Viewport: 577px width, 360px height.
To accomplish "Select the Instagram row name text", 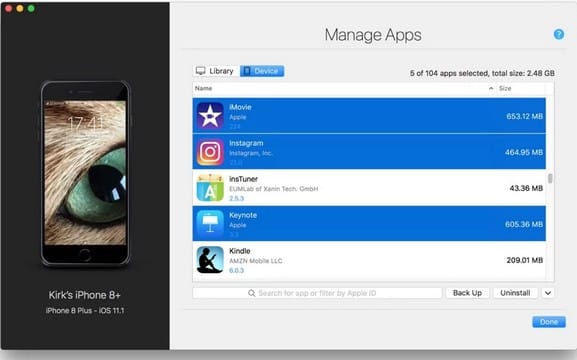I will pyautogui.click(x=246, y=143).
